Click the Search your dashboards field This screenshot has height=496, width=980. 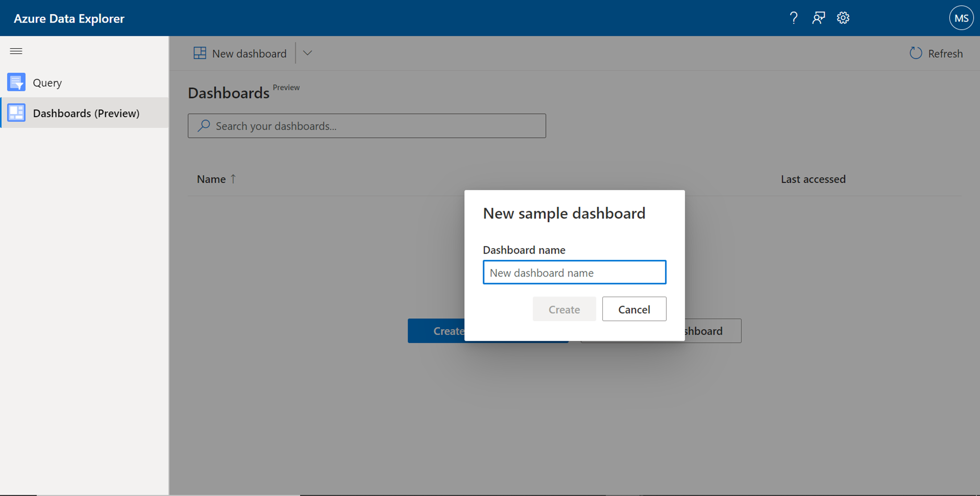click(367, 126)
